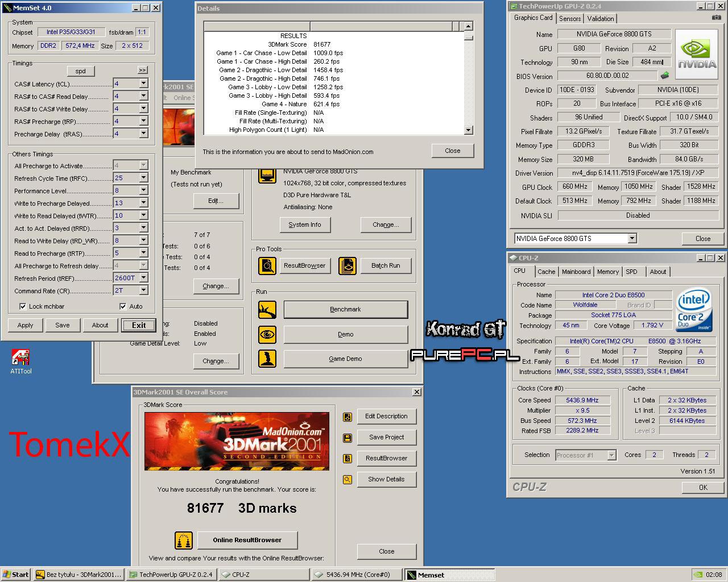Click the BIOS save chip icon in GPU-Z
728x582 pixels.
pos(664,76)
